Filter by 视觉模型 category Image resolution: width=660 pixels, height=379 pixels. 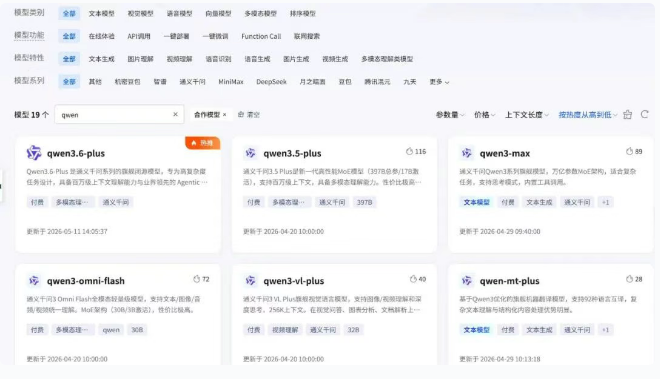pos(141,13)
